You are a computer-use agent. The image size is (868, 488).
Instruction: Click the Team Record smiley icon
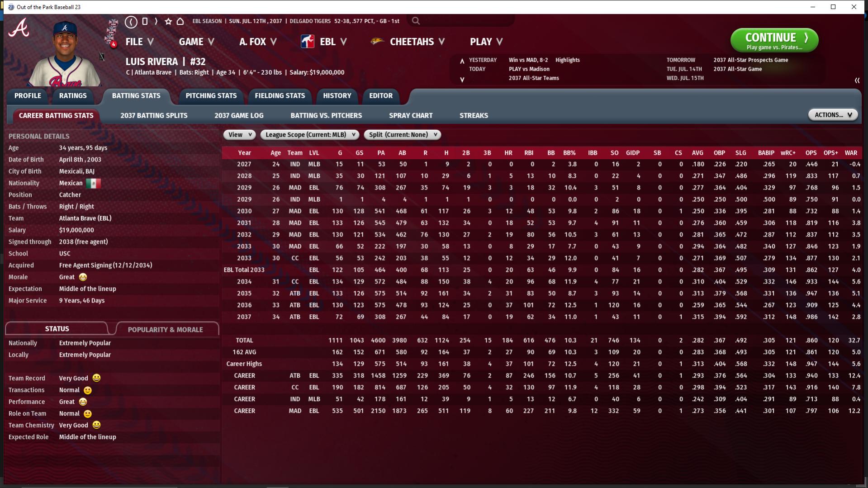(x=96, y=378)
